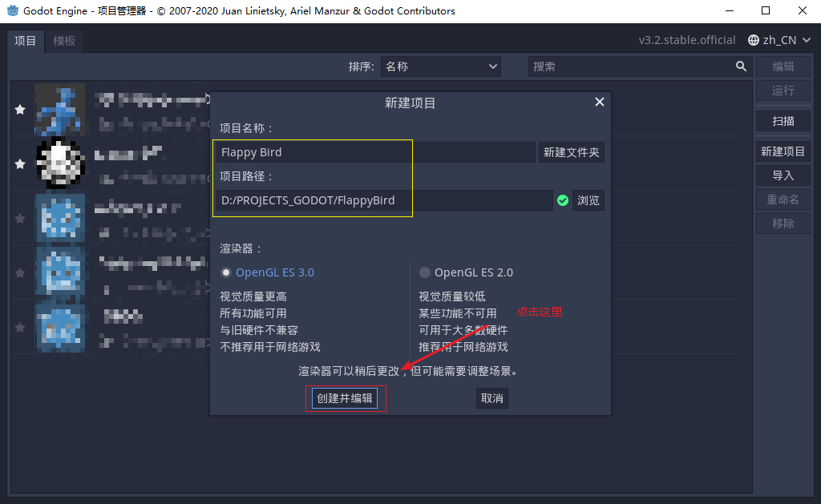
Task: Toggle favorite star on fourth project
Action: click(x=20, y=272)
